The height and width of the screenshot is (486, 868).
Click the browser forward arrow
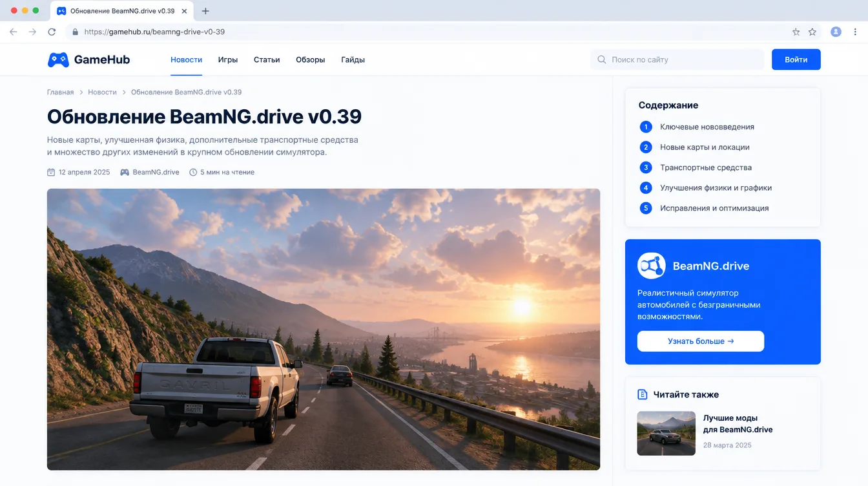click(x=32, y=32)
